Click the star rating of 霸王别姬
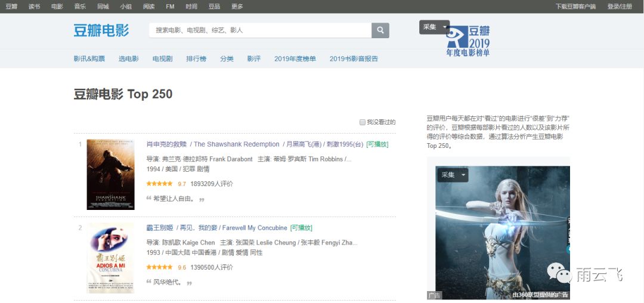The width and height of the screenshot is (644, 303). pos(159,267)
